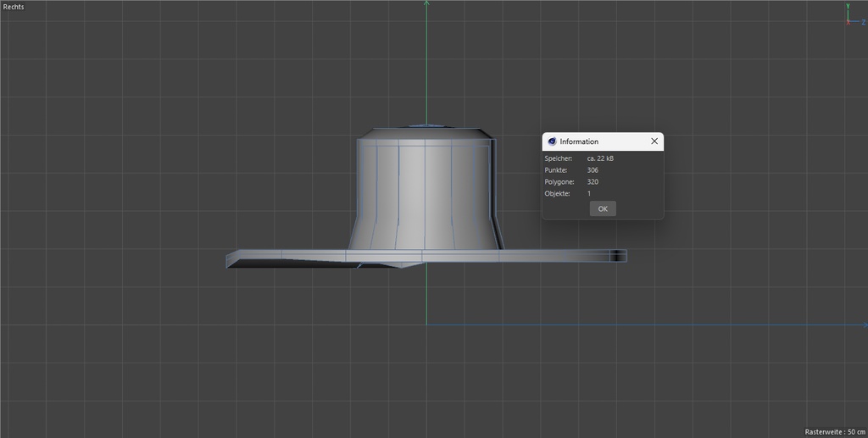The image size is (868, 438).
Task: Click the Polygone value 320
Action: pos(593,182)
